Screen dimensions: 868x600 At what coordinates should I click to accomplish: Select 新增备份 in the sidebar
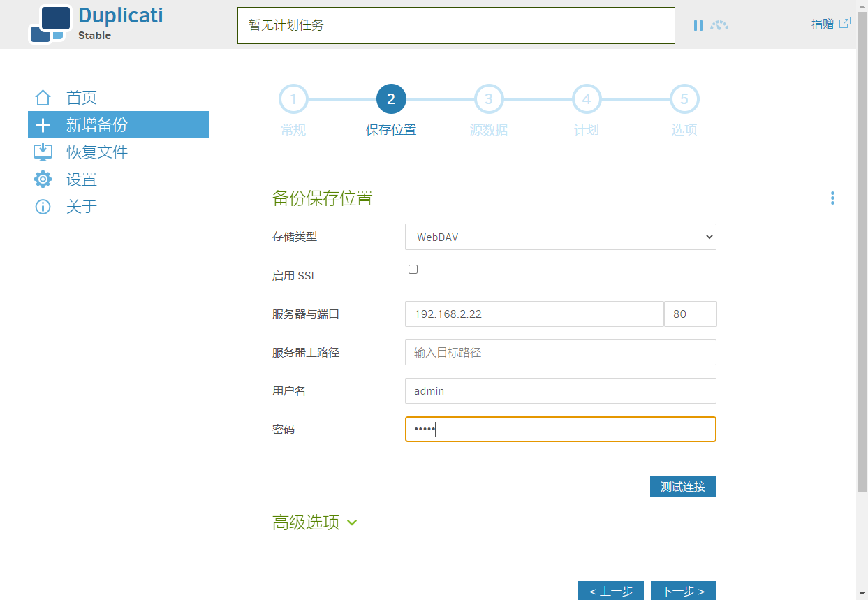(119, 125)
